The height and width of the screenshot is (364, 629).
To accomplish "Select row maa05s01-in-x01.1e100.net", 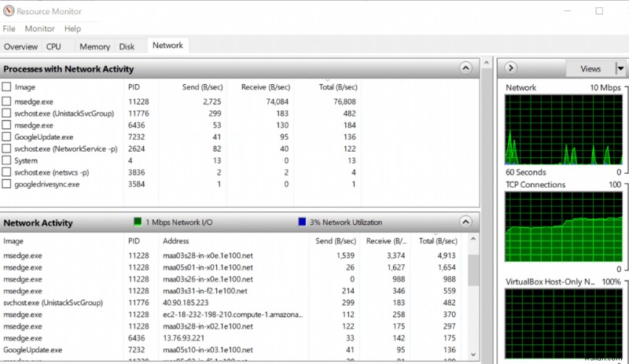I will [230, 267].
